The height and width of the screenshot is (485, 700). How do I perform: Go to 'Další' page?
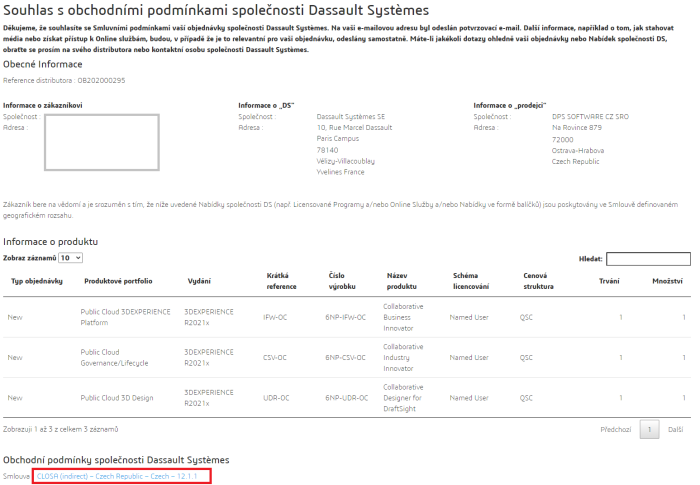[x=675, y=429]
